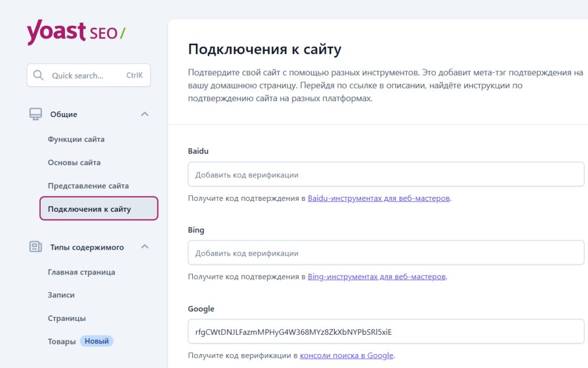Click the Типы содержимого section label
Screen dimensions: 588x368
(x=87, y=247)
